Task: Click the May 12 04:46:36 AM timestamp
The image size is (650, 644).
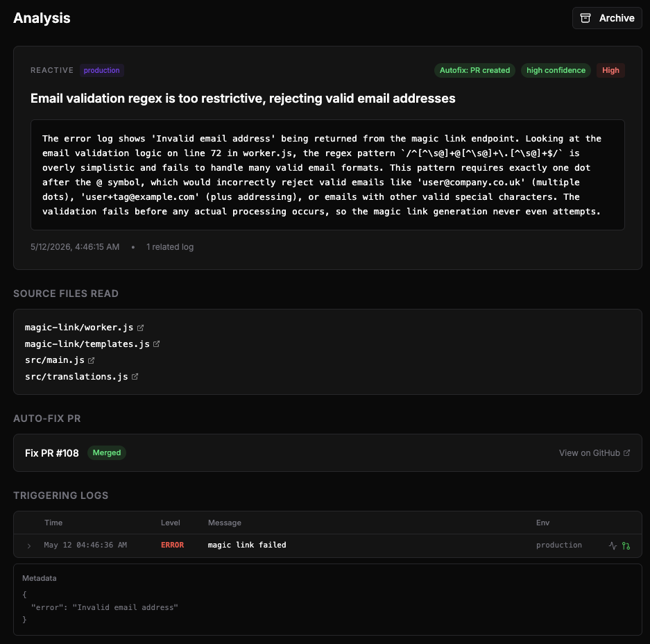Action: click(x=85, y=545)
